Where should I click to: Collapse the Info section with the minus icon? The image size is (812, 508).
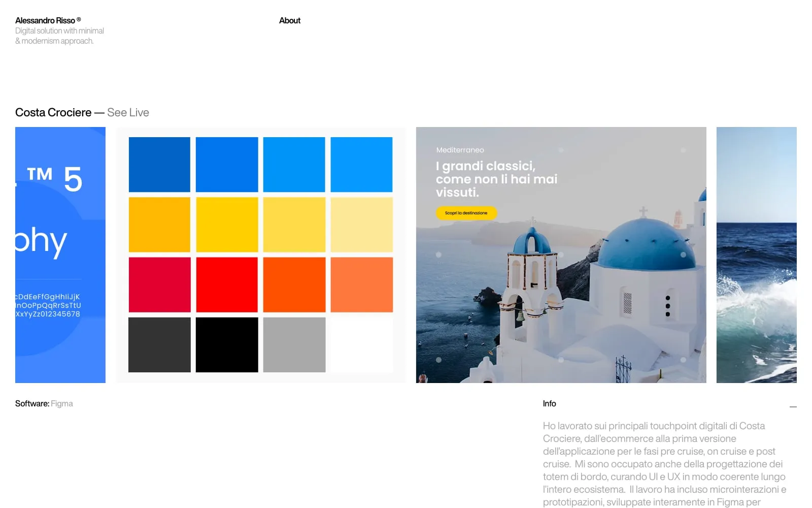pyautogui.click(x=793, y=406)
